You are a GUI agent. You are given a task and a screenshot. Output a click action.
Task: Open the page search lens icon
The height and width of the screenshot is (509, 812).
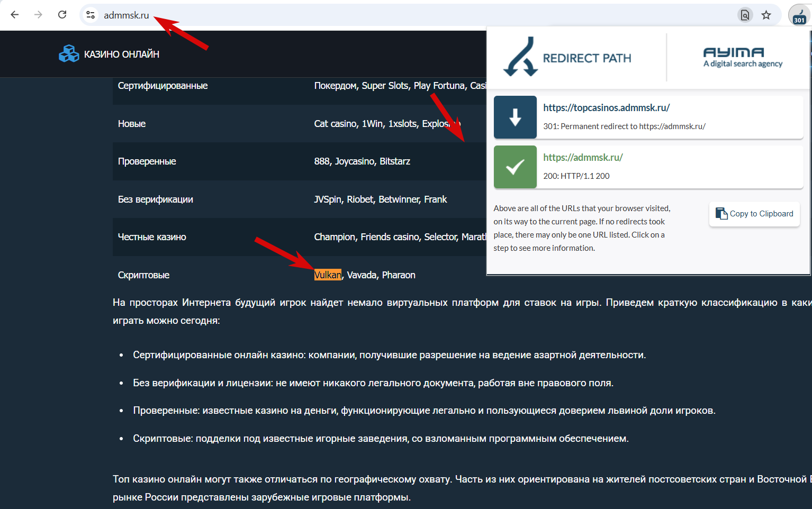coord(745,15)
